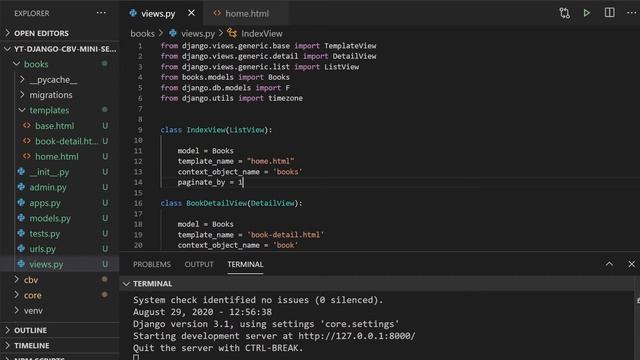Click the models.py Python file icon
This screenshot has height=360, width=640.
point(21,218)
